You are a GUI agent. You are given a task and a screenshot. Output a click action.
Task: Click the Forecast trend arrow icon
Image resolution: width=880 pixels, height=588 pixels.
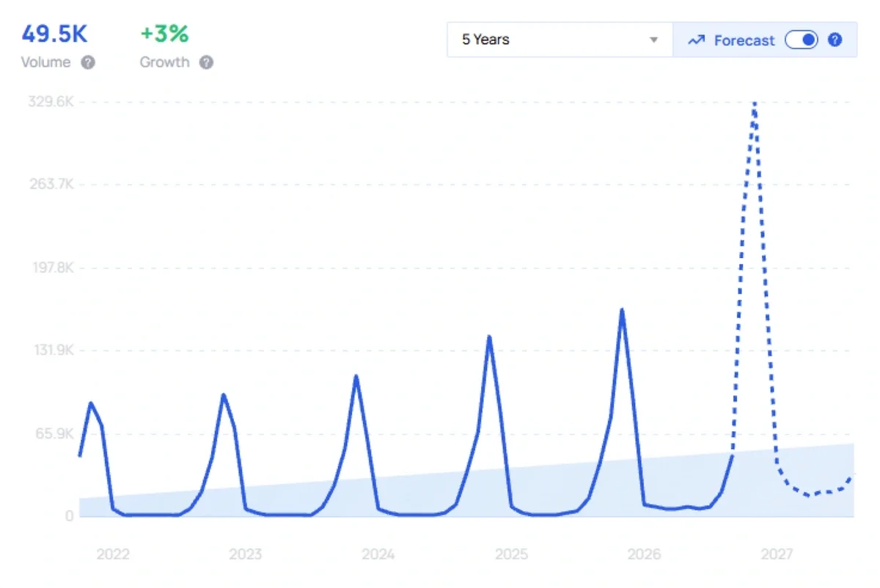(x=696, y=40)
